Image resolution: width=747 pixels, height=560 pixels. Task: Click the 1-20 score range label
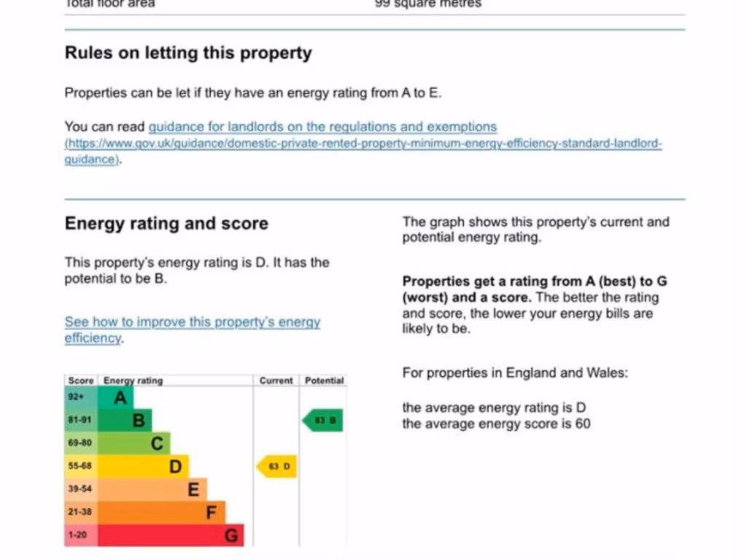tap(77, 535)
